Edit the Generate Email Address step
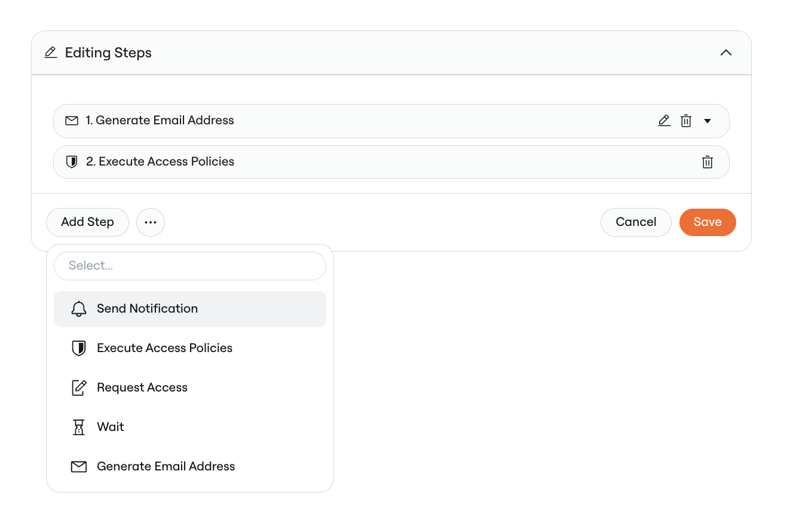This screenshot has width=790, height=532. 664,121
